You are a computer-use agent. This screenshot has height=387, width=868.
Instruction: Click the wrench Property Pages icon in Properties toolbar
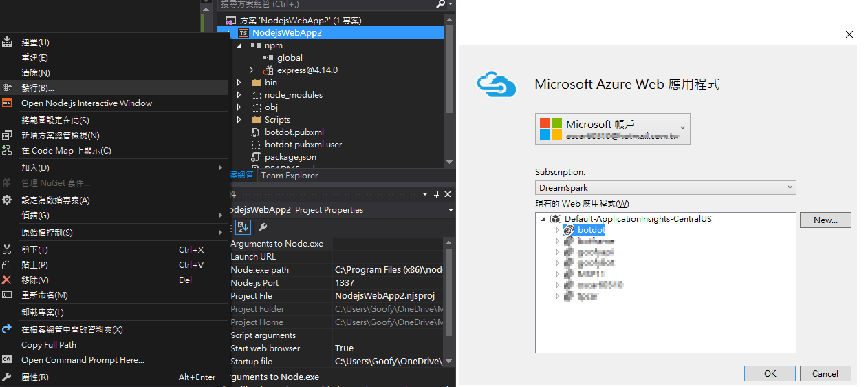click(263, 227)
